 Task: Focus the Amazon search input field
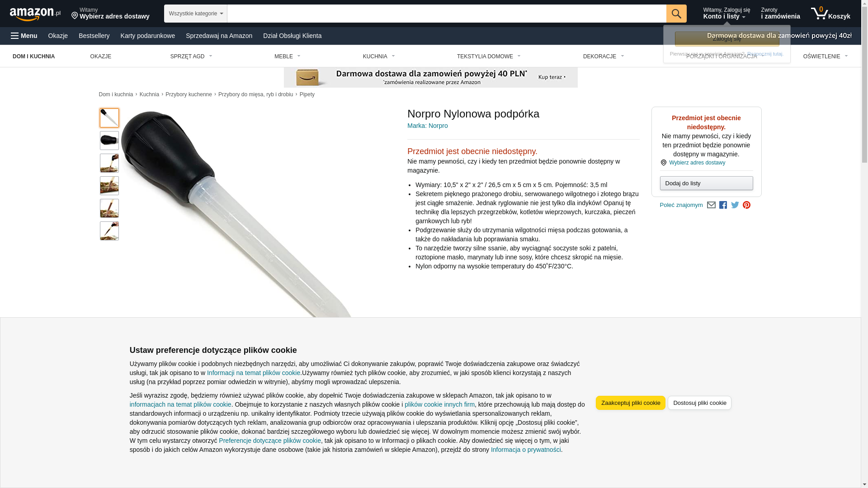[x=447, y=14]
